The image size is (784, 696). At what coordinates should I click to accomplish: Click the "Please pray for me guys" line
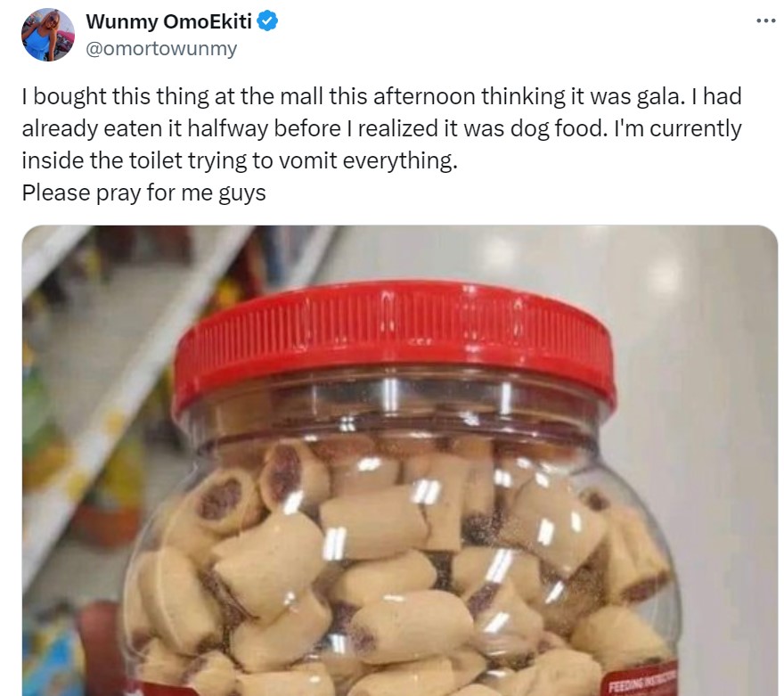point(143,193)
